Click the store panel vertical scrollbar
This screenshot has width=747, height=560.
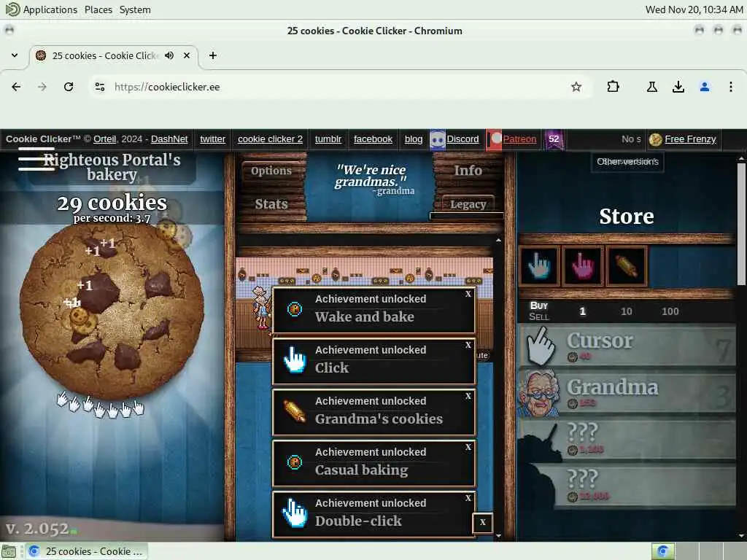coord(741,224)
